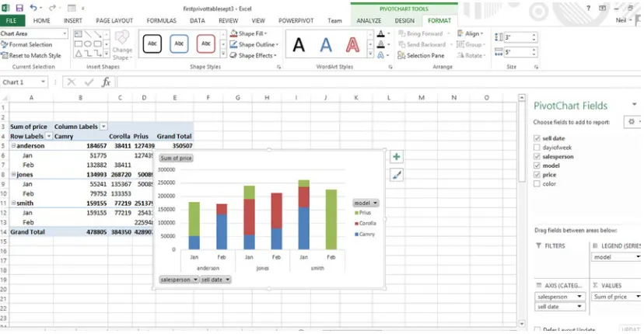Undo the last action
This screenshot has height=334, width=644.
33,8
